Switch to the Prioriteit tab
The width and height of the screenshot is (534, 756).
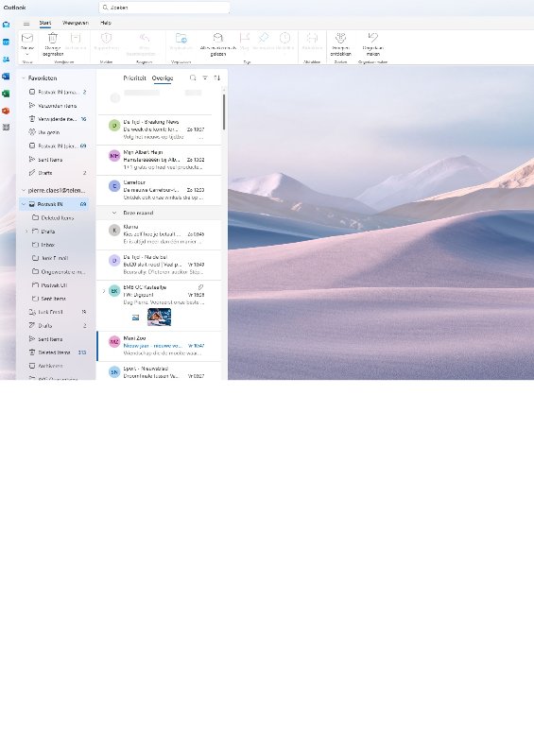tap(134, 77)
